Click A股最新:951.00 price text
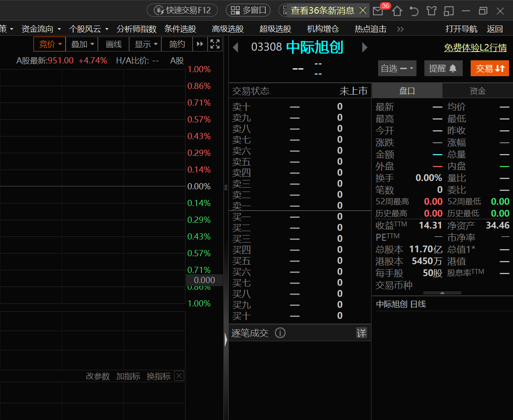 [x=45, y=61]
